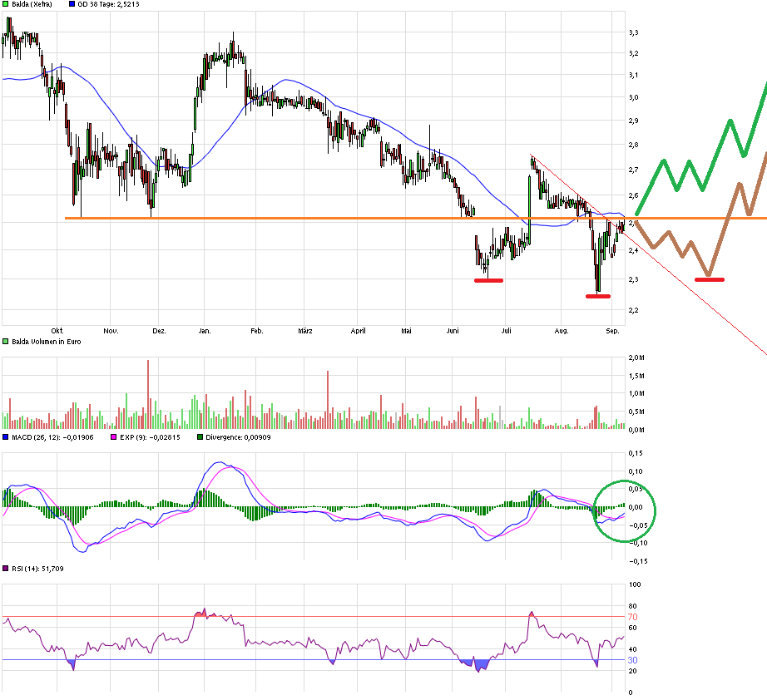Click the dark green Divergence legend swatch
Screen dimensions: 767x700
pos(200,437)
